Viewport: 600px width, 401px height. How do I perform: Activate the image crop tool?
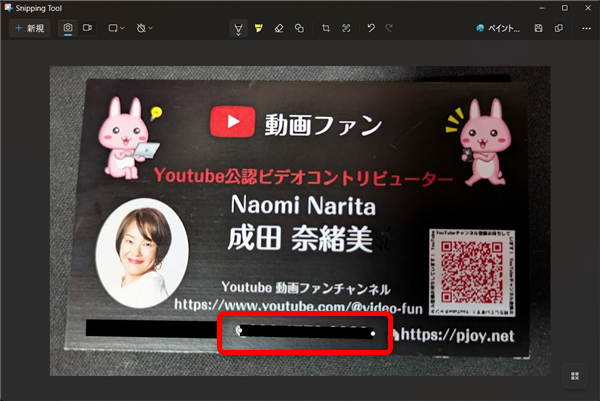[x=326, y=28]
